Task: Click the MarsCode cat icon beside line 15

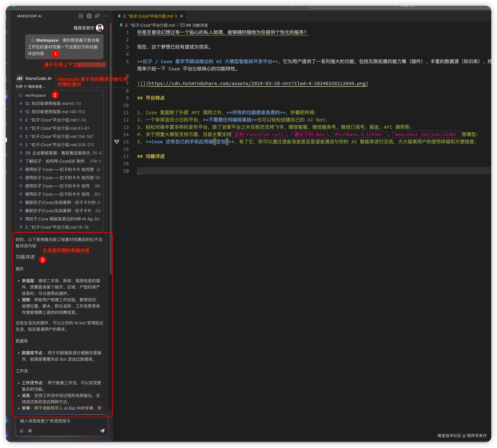Action: pyautogui.click(x=117, y=142)
